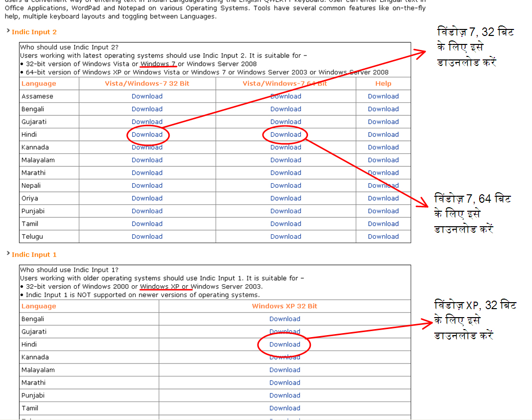The height and width of the screenshot is (420, 532).
Task: Download Nepali 32 Bit installer
Action: (x=147, y=185)
